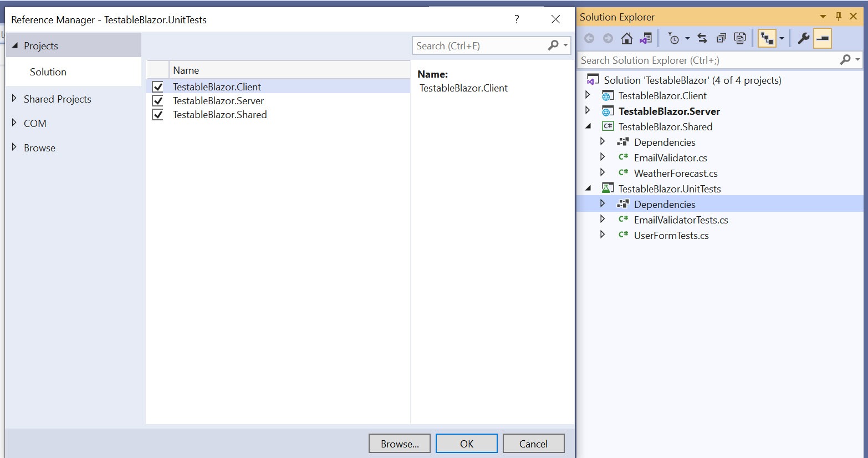Click the Reference Manager search magnifier icon
868x458 pixels.
(x=553, y=45)
